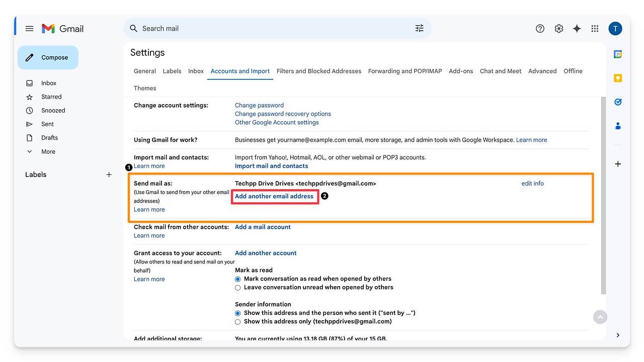This screenshot has height=362, width=644.
Task: Click Learn more under Grant access
Action: tap(149, 279)
